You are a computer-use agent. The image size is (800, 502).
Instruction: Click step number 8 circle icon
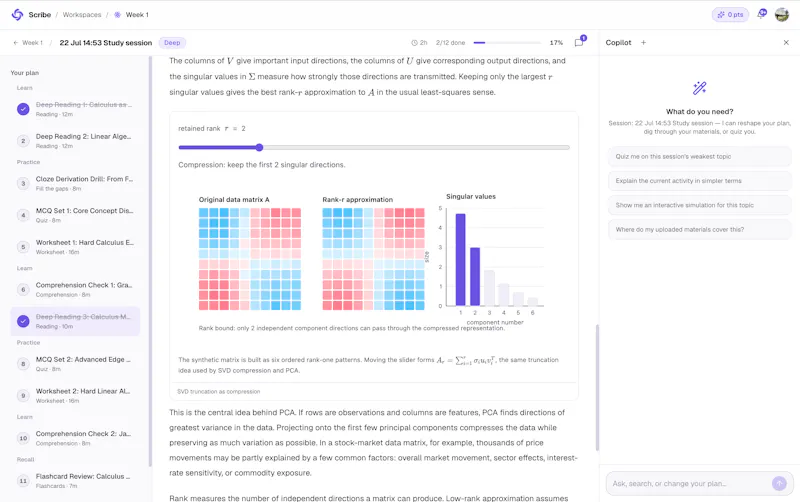coord(23,364)
